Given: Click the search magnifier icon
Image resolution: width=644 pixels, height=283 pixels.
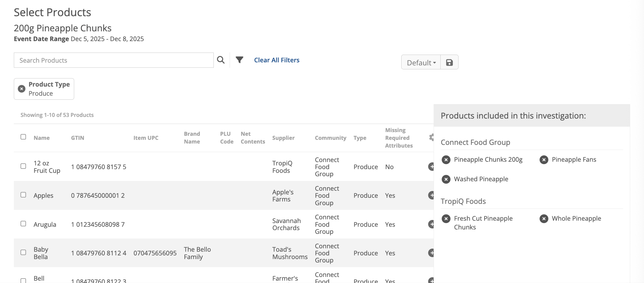Looking at the screenshot, I should tap(221, 60).
